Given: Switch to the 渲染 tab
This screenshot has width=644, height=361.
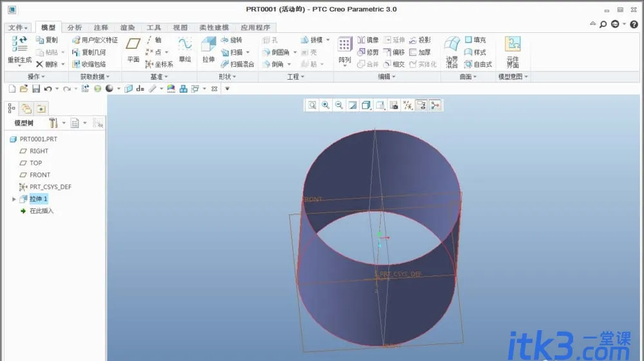Looking at the screenshot, I should click(128, 28).
